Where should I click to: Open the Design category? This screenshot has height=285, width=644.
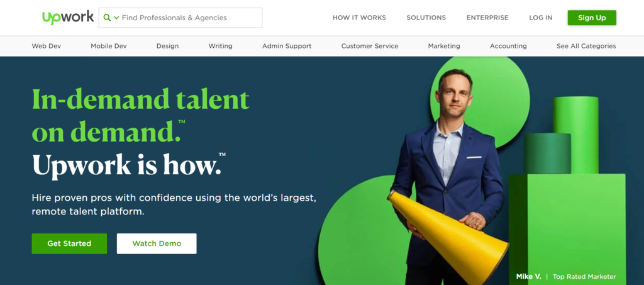point(167,46)
